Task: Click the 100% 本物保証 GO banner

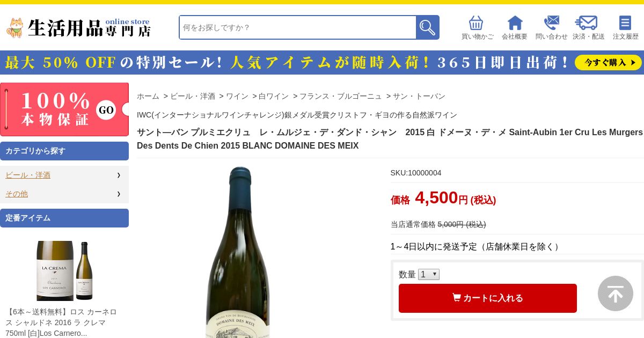Action: click(x=64, y=109)
